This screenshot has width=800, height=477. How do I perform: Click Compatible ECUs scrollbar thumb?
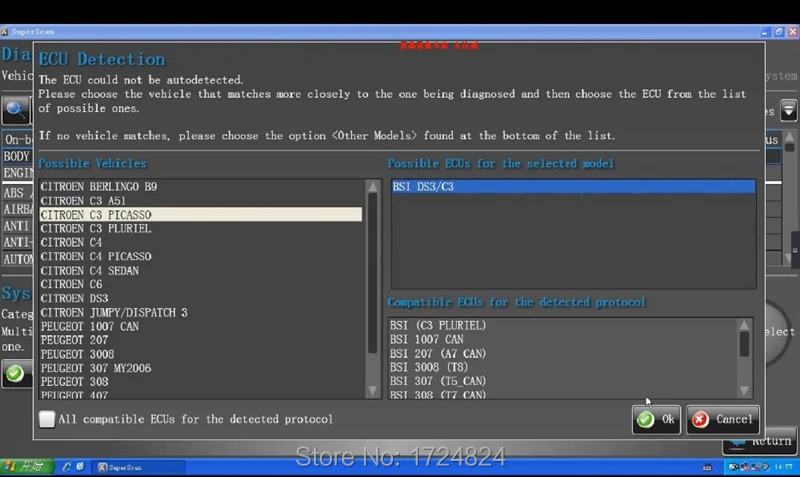(744, 344)
